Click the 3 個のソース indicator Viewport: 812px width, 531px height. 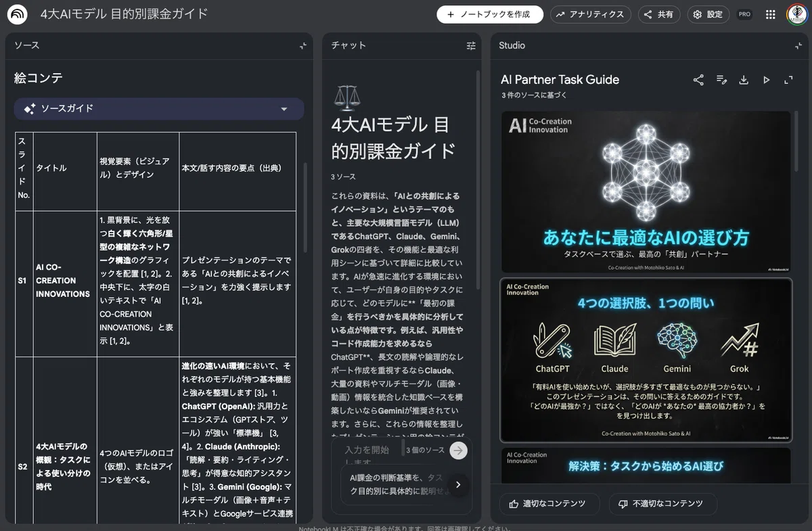point(426,451)
